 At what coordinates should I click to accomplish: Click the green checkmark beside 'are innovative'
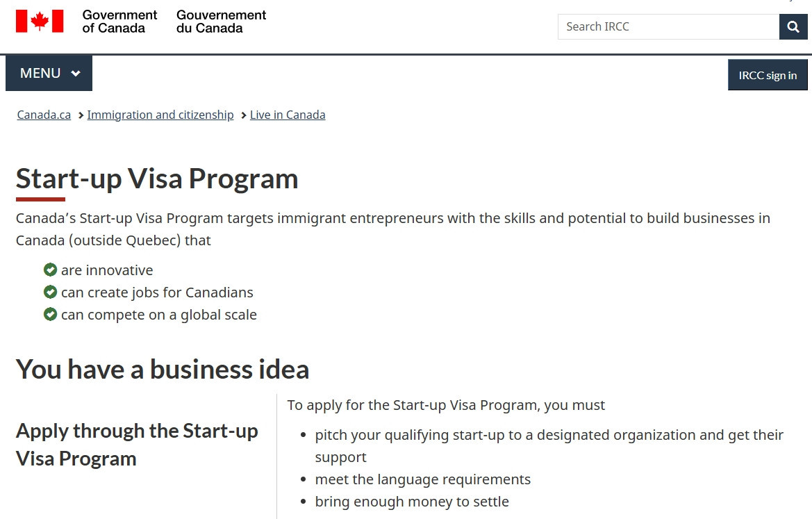point(50,270)
